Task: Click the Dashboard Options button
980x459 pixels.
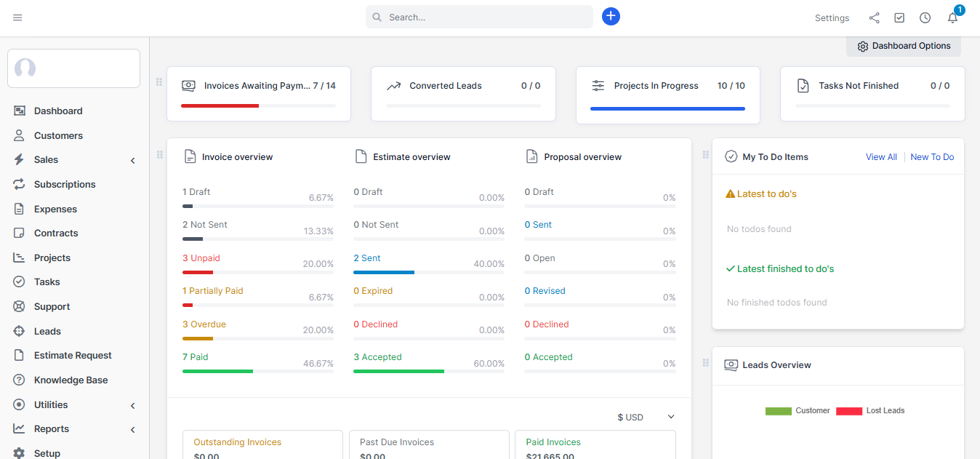Action: coord(903,45)
